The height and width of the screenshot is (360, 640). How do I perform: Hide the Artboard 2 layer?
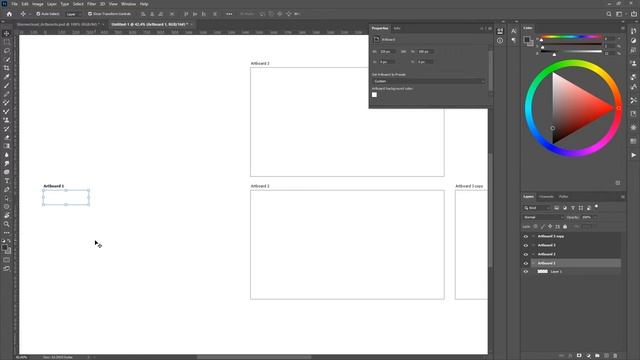coord(526,254)
